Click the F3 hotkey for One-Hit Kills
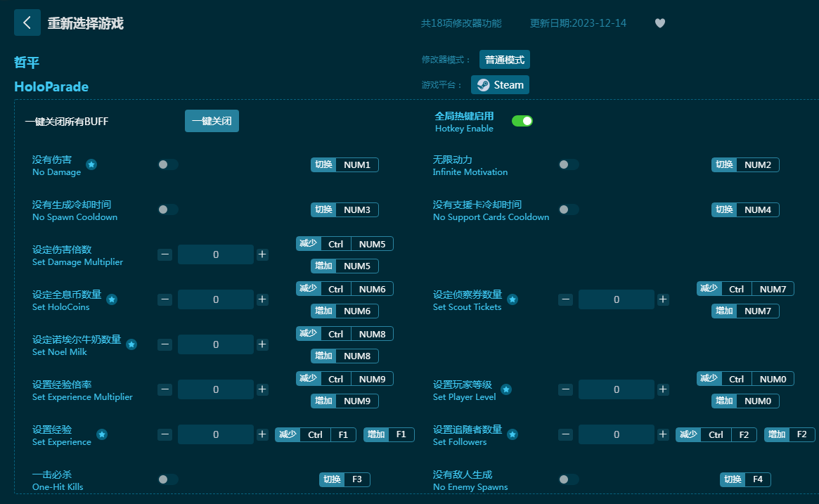The width and height of the screenshot is (819, 504). click(344, 479)
